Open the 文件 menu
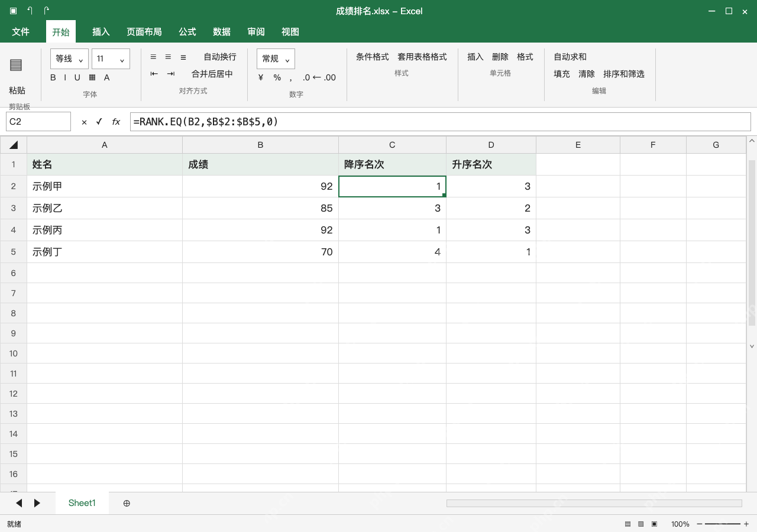Image resolution: width=757 pixels, height=532 pixels. coord(21,32)
